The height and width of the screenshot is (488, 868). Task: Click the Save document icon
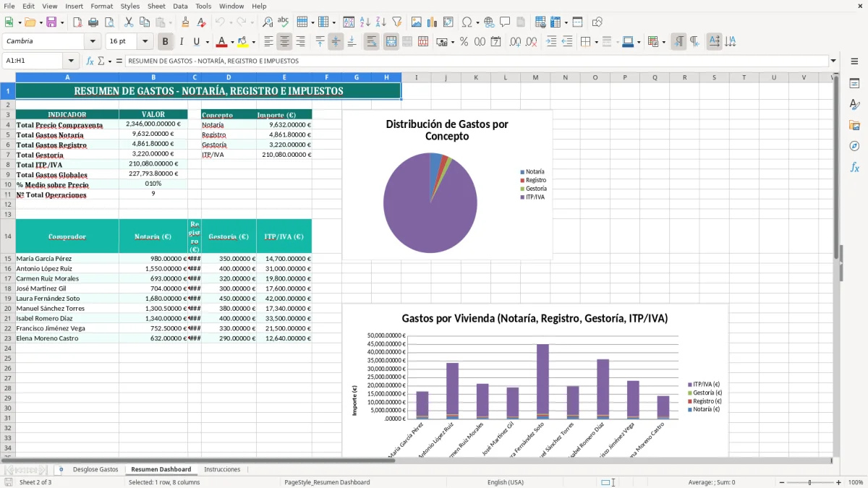point(51,22)
